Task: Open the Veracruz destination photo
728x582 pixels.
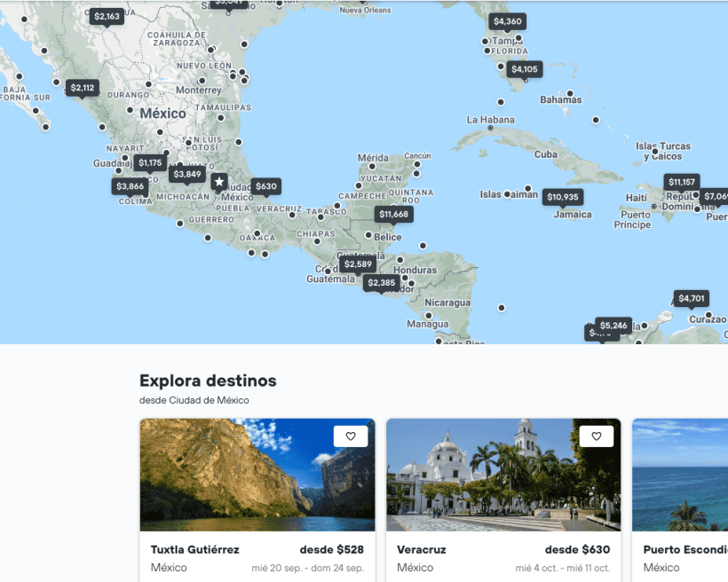Action: [503, 475]
